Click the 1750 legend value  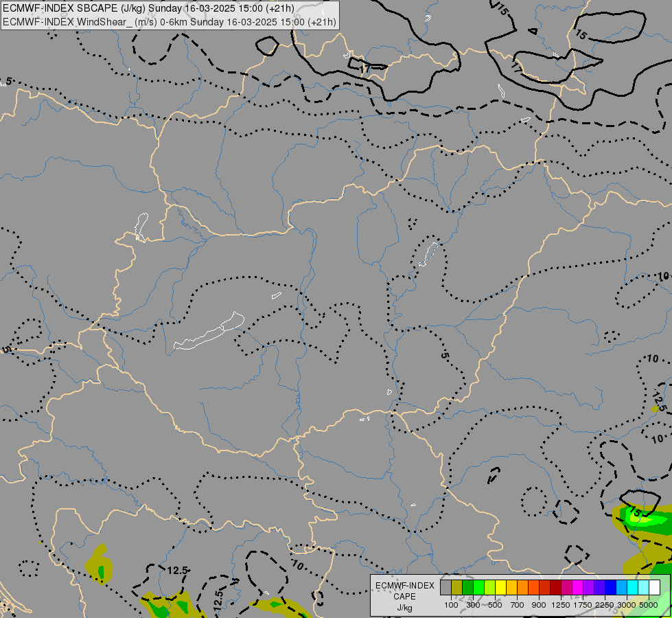tap(583, 605)
